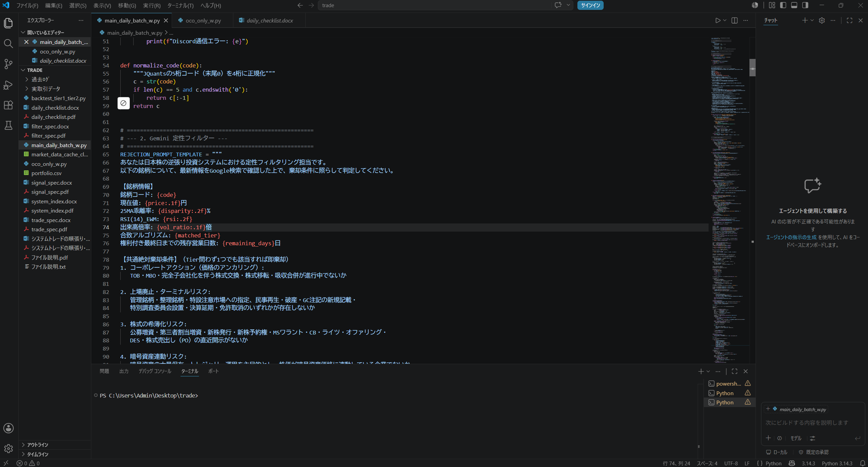Screen dimensions: 868x467
Task: Click the code minimap overview
Action: click(730, 200)
